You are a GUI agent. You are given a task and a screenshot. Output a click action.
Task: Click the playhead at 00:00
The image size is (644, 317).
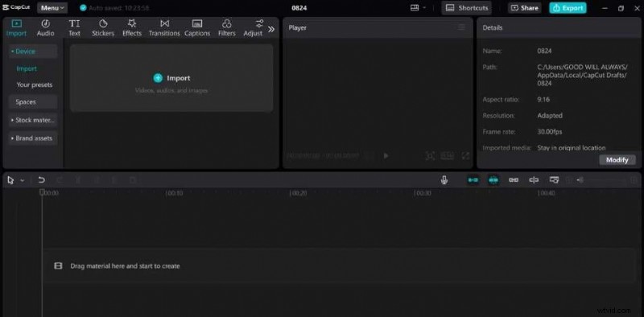(42, 192)
